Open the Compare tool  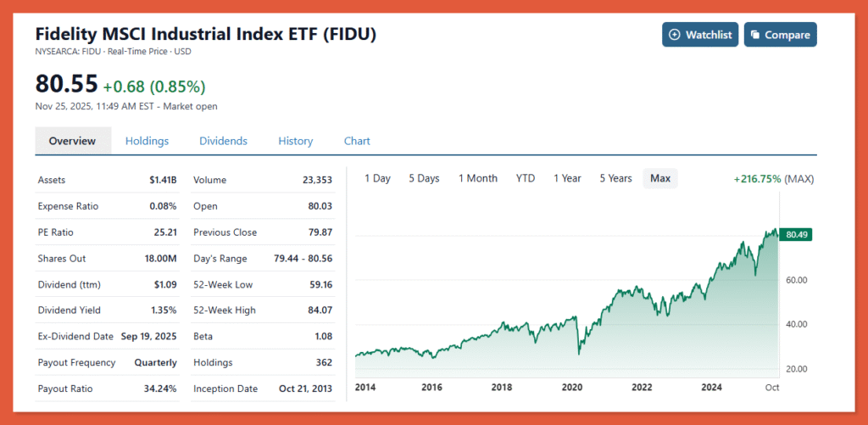(780, 34)
